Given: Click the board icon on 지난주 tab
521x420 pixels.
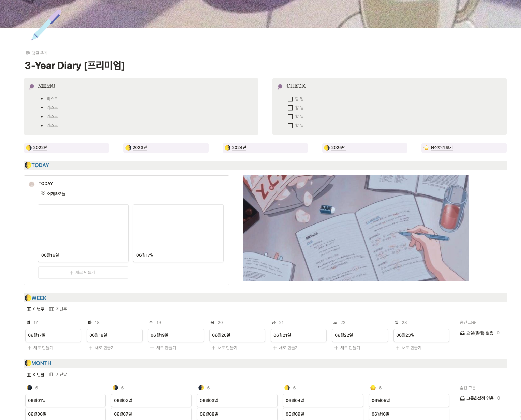Looking at the screenshot, I should 51,309.
